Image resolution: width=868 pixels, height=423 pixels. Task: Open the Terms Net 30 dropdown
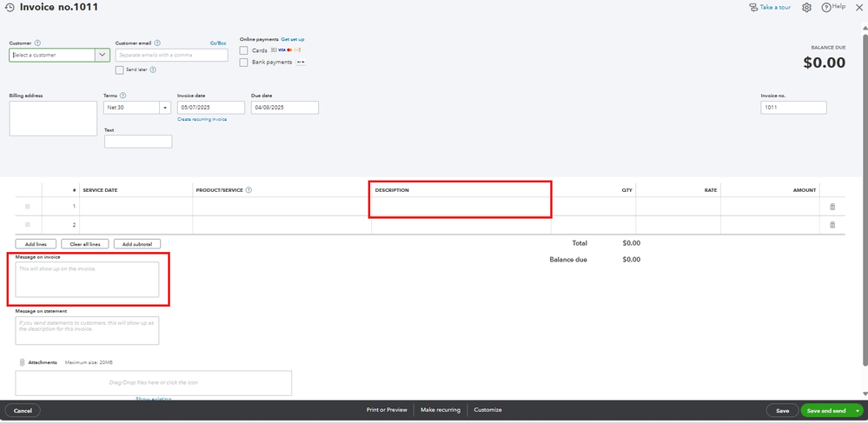(165, 108)
